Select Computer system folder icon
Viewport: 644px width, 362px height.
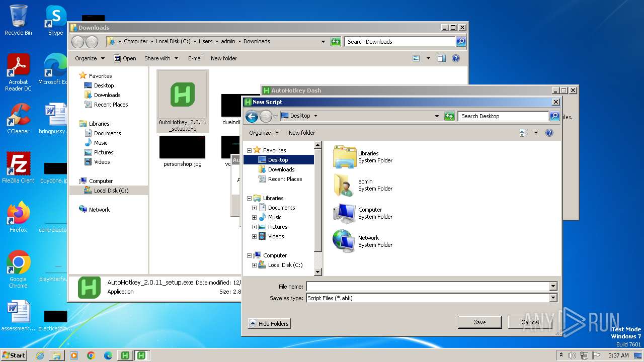point(345,213)
